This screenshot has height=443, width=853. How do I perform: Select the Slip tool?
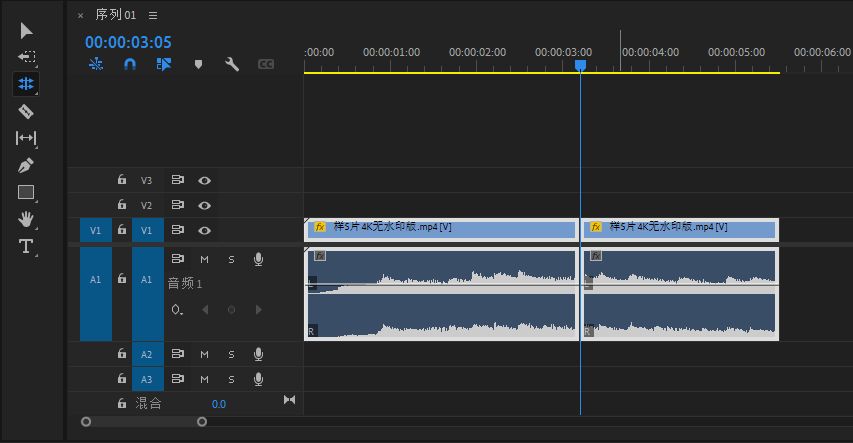tap(26, 138)
